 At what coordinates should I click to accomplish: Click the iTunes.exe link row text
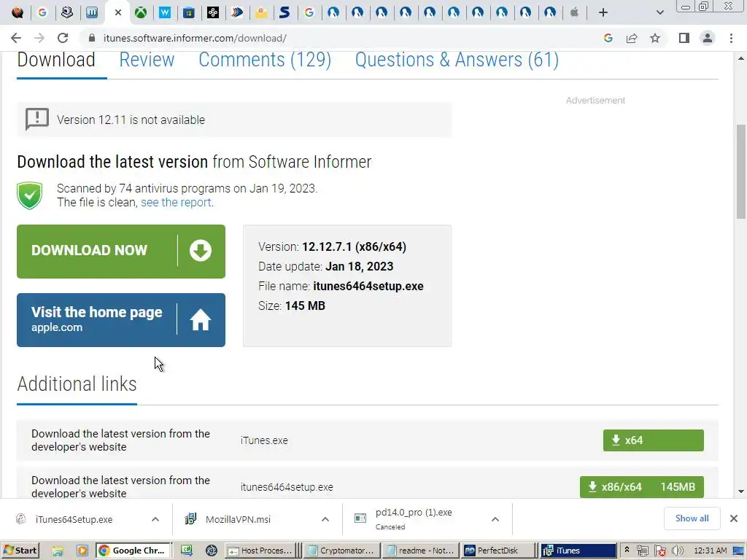[264, 440]
